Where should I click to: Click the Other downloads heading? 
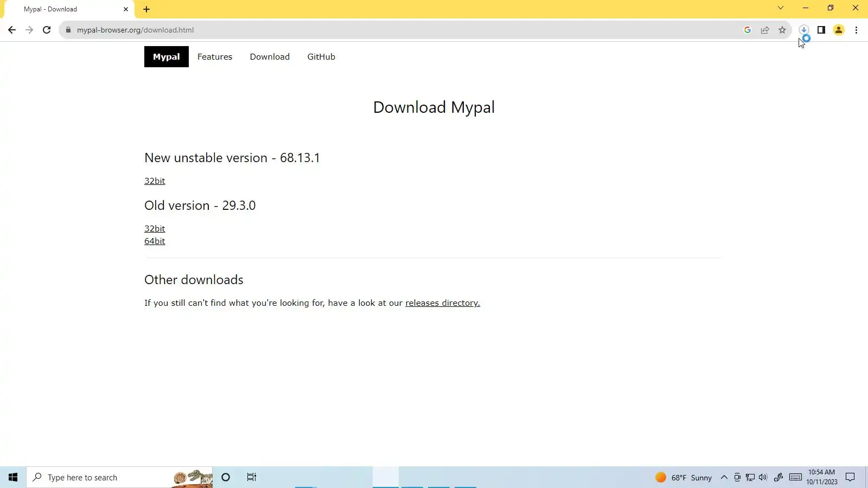pos(194,280)
